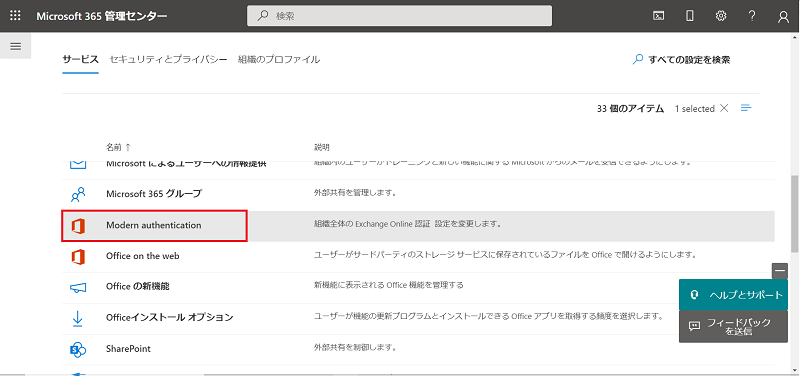Click description 外部共有を管理します。
The image size is (800, 376).
pyautogui.click(x=355, y=194)
